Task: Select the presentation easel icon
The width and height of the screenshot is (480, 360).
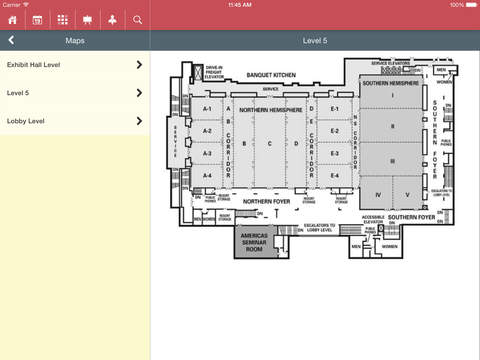Action: pos(87,20)
